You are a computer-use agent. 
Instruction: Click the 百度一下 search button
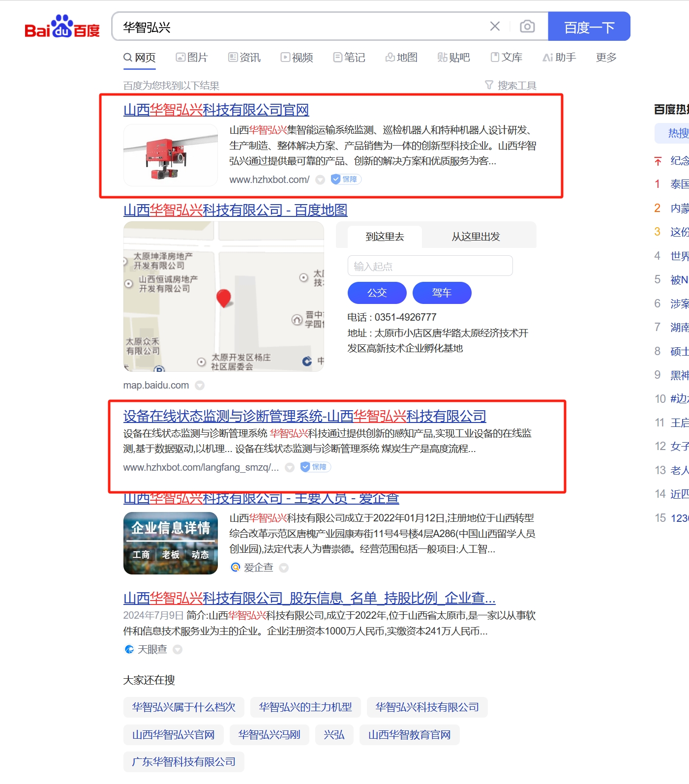tap(589, 27)
